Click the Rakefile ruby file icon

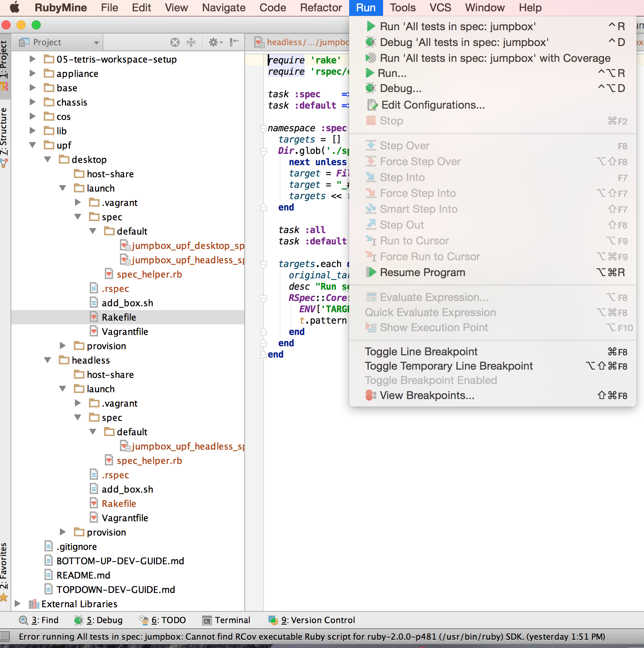(94, 317)
